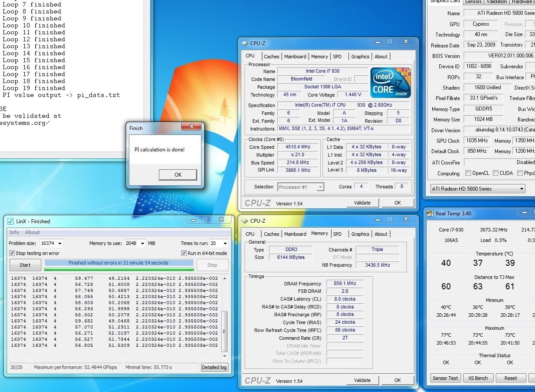Uncheck Stop testing on error

point(12,253)
